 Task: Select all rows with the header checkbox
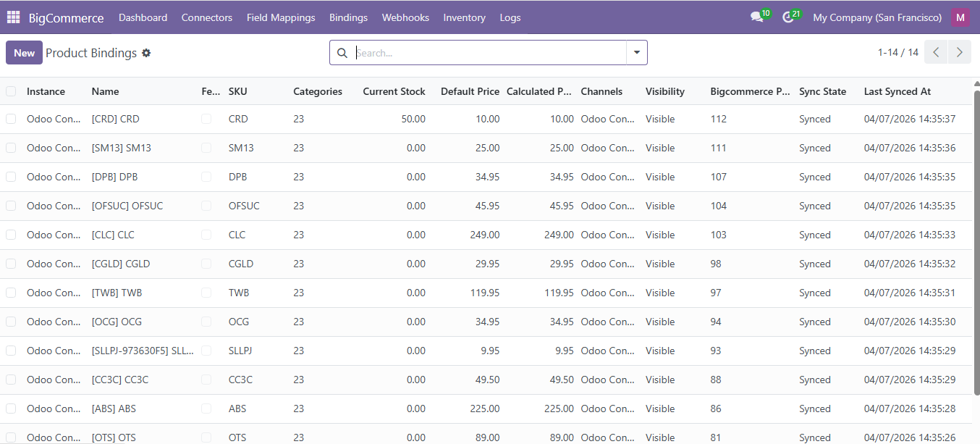(x=11, y=91)
